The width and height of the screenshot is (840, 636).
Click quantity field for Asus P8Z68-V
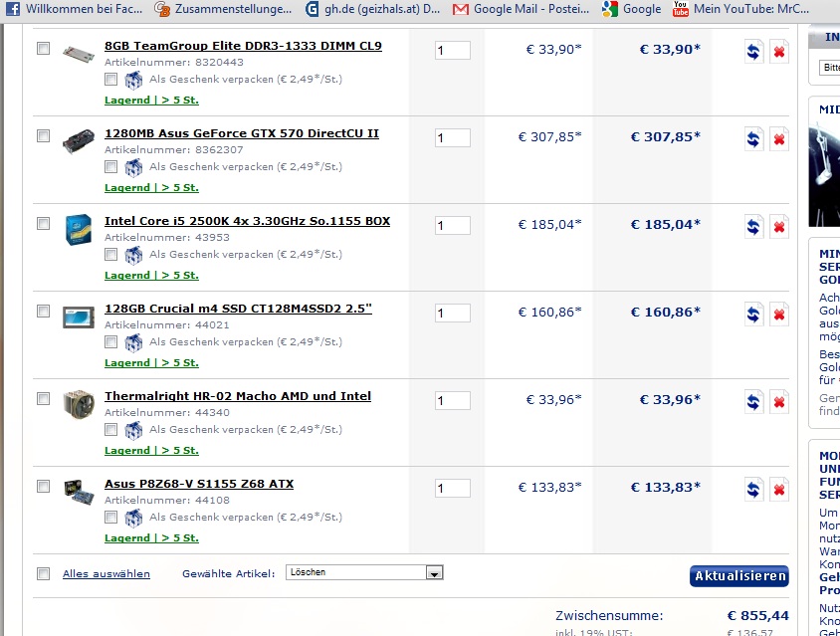[x=453, y=488]
